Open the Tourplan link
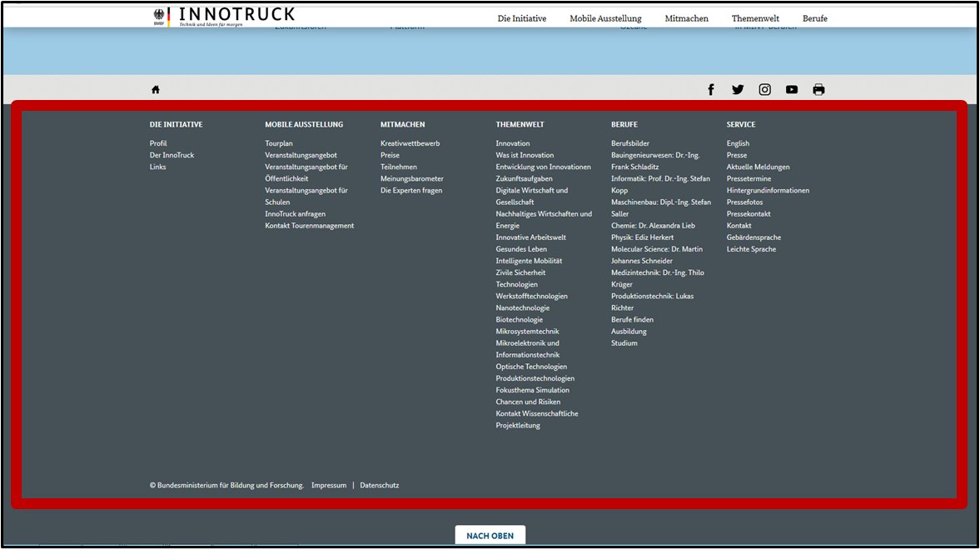Screen dimensions: 980x550 click(x=279, y=142)
